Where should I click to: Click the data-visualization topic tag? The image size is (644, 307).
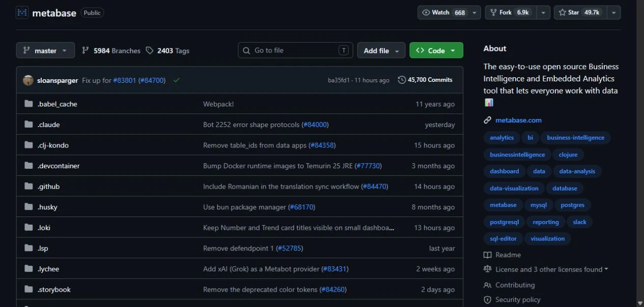514,188
